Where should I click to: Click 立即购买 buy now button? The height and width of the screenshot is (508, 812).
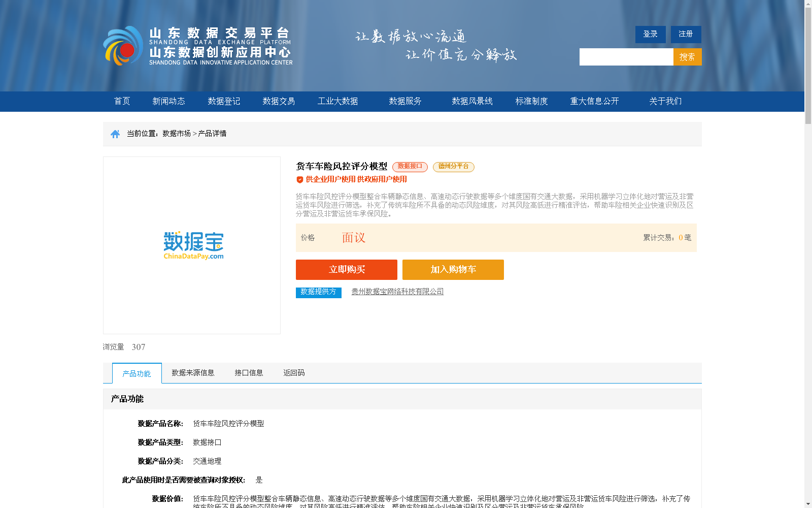(x=347, y=270)
